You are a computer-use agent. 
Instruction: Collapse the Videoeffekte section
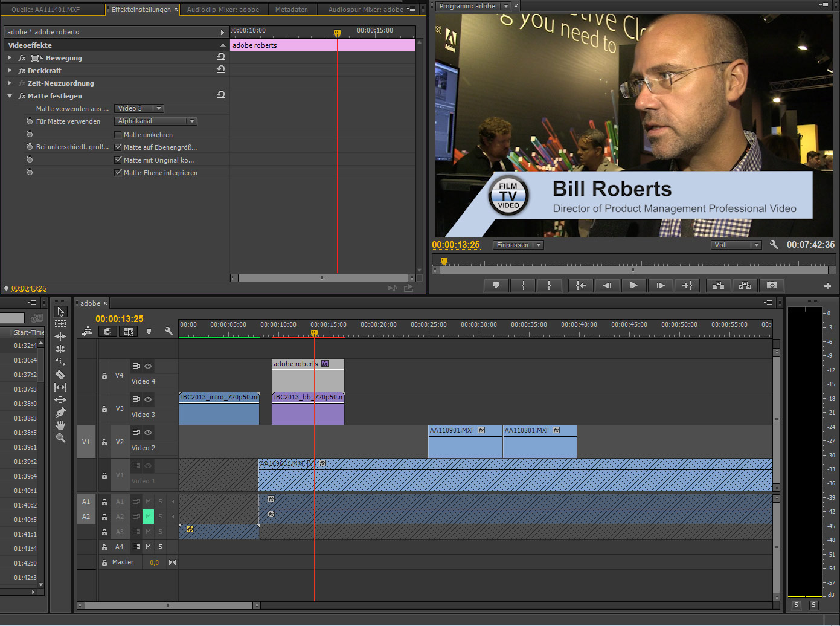click(x=223, y=45)
